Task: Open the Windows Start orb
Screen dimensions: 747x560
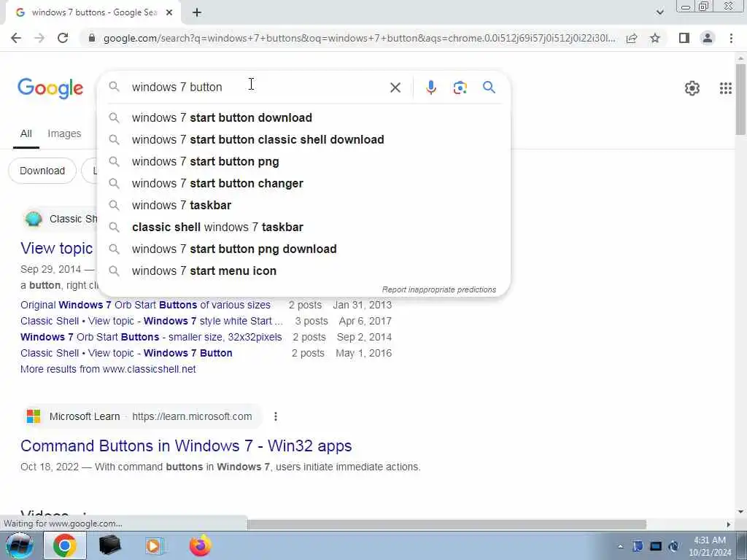Action: coord(19,545)
